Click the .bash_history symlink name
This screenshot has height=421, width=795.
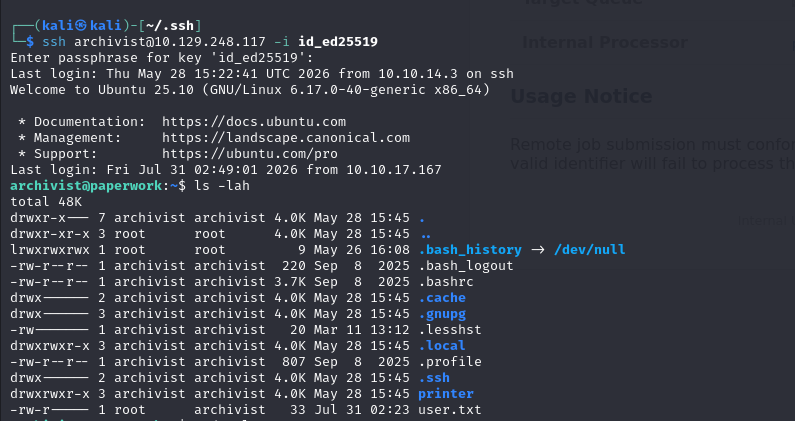click(470, 250)
